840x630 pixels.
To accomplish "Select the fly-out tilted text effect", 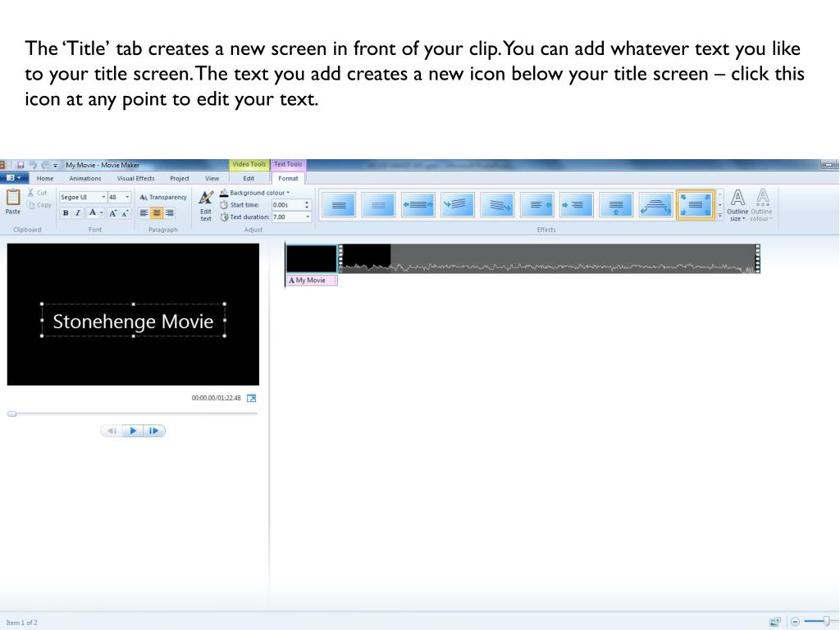I will tap(497, 205).
